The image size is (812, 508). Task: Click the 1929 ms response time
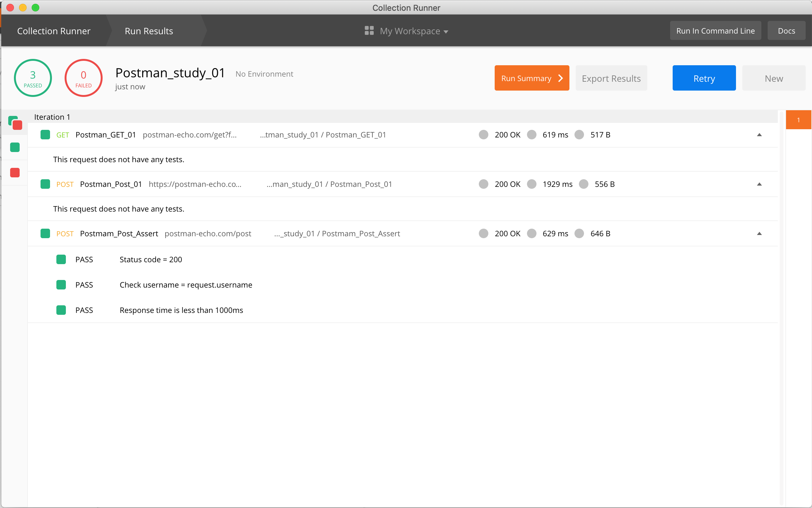point(557,184)
